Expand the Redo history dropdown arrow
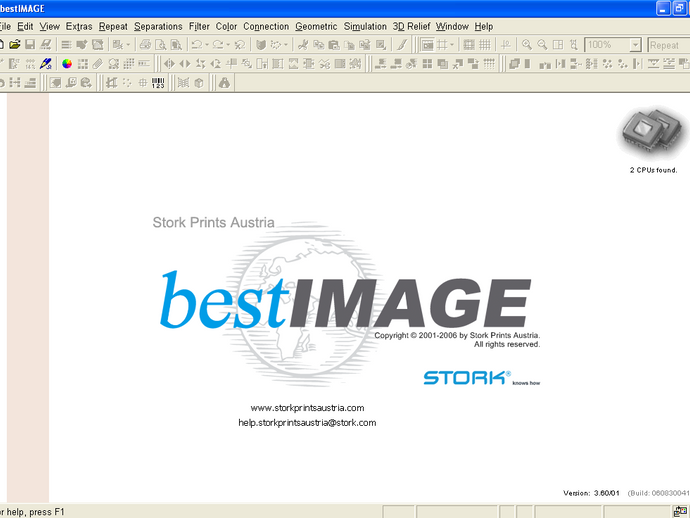The image size is (690, 518). [228, 44]
